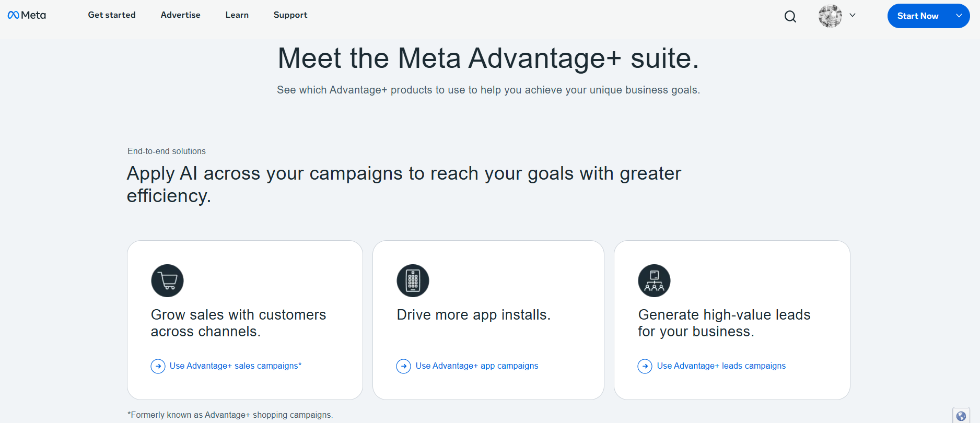
Task: Expand the profile account chevron
Action: coord(853,15)
